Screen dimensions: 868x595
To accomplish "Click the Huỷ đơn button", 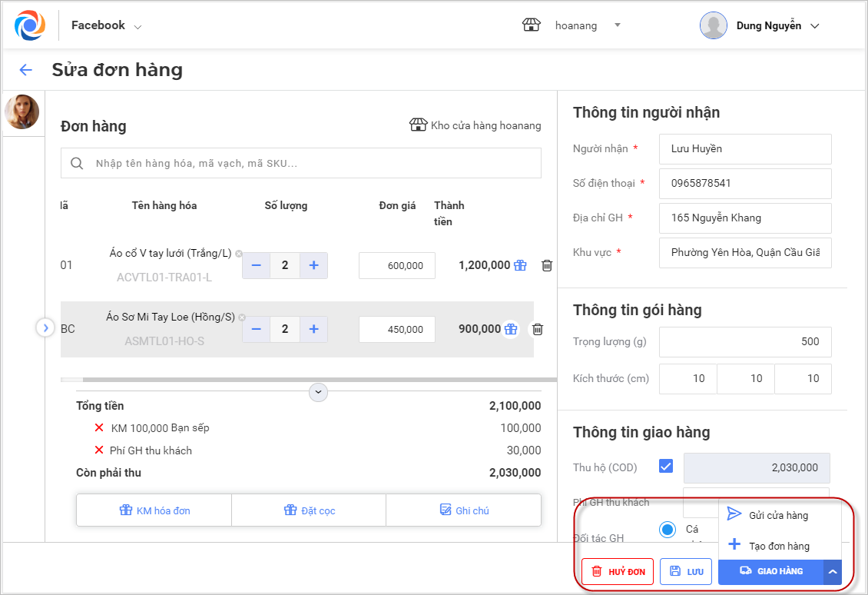I will point(618,571).
